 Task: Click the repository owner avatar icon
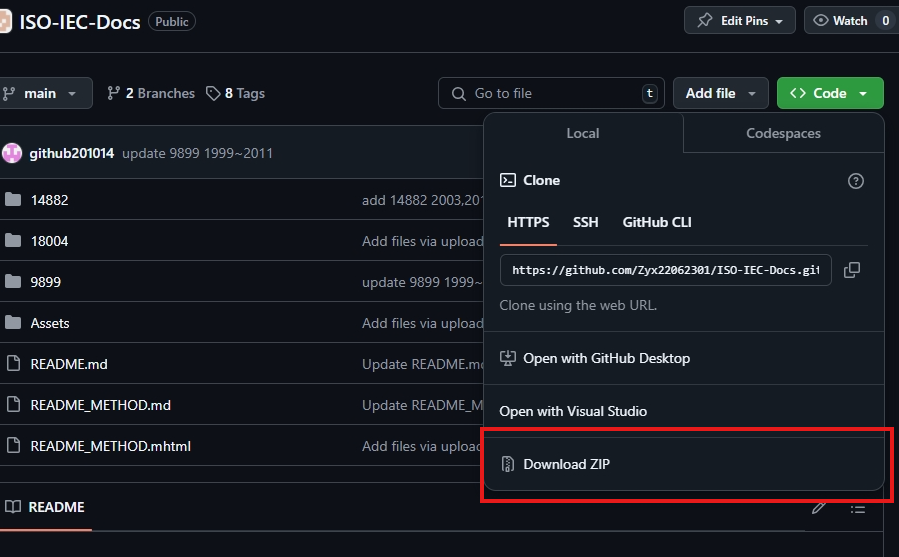(5, 21)
